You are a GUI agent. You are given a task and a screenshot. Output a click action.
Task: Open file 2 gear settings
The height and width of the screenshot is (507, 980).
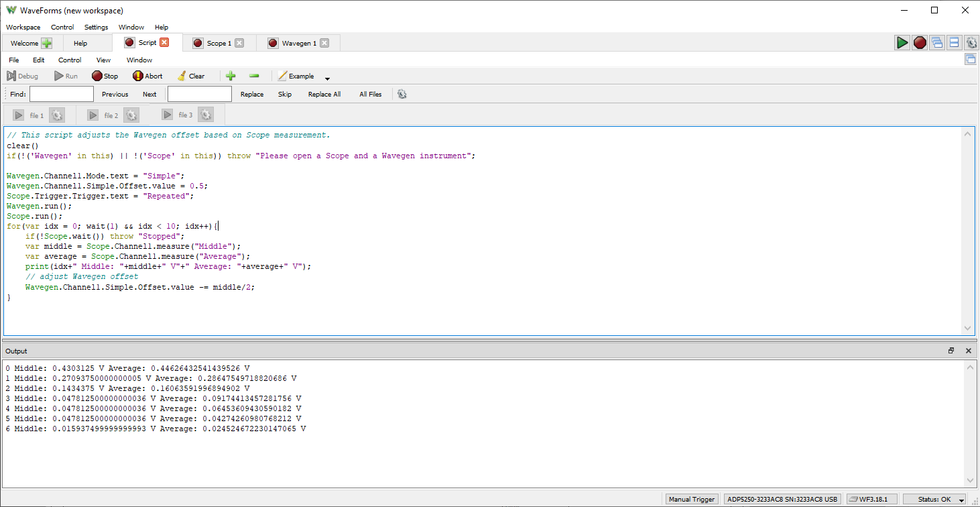131,115
